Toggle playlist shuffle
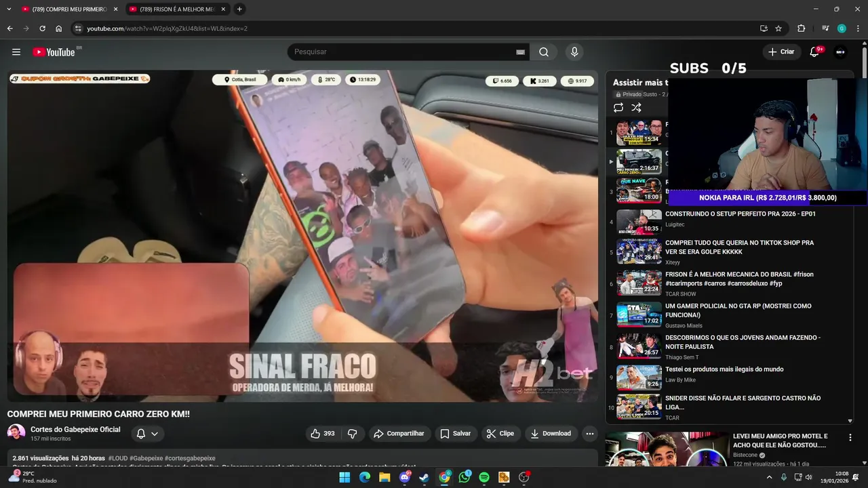Image resolution: width=868 pixels, height=488 pixels. coord(636,108)
